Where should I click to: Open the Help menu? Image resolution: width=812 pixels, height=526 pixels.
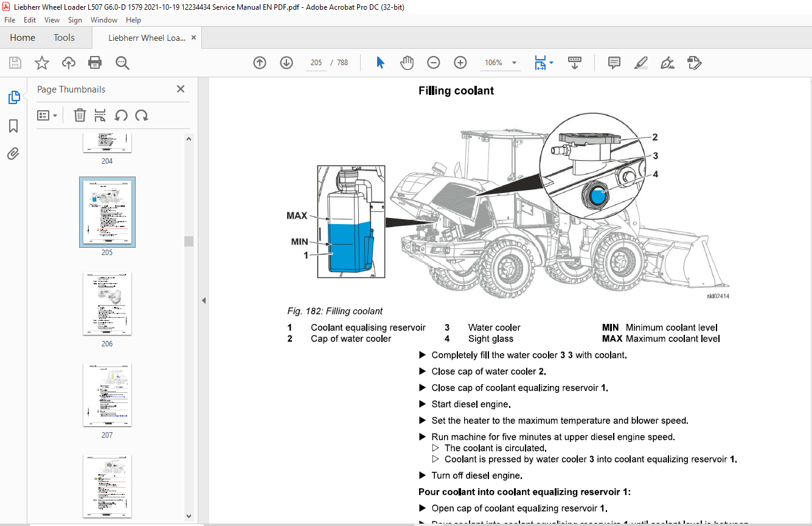[x=133, y=20]
